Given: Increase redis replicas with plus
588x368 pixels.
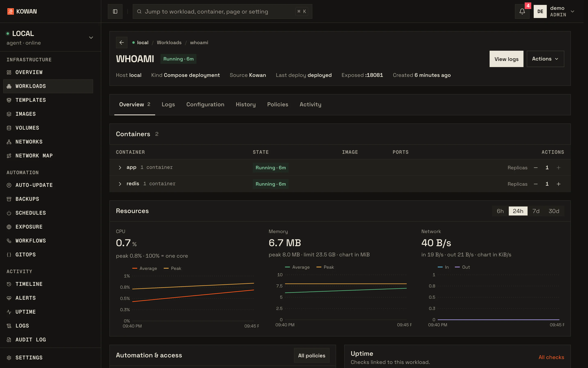Looking at the screenshot, I should (x=558, y=184).
